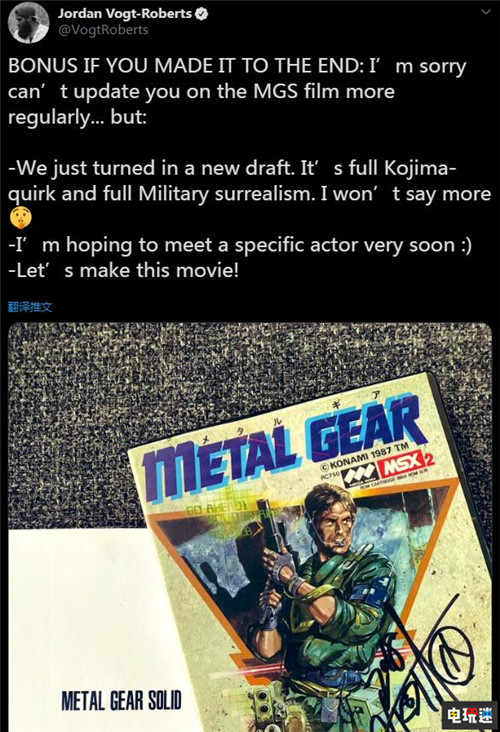Click the soldier illustration holding a pistol
Viewport: 500px width, 732px height.
(x=322, y=593)
